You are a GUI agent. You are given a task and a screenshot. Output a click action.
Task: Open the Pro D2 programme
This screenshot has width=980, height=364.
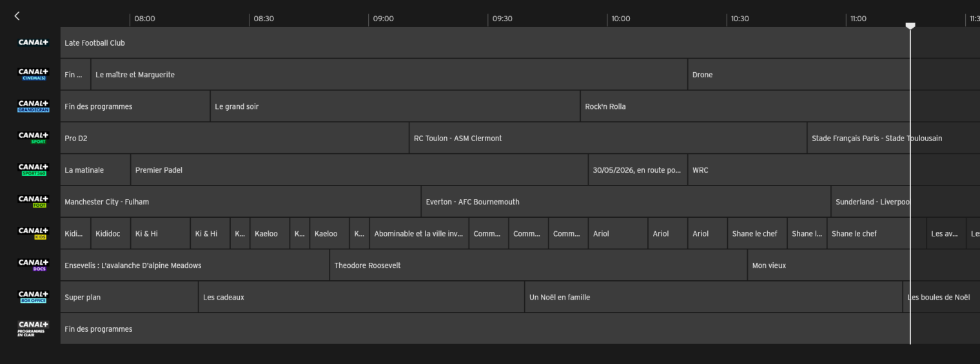(x=235, y=138)
